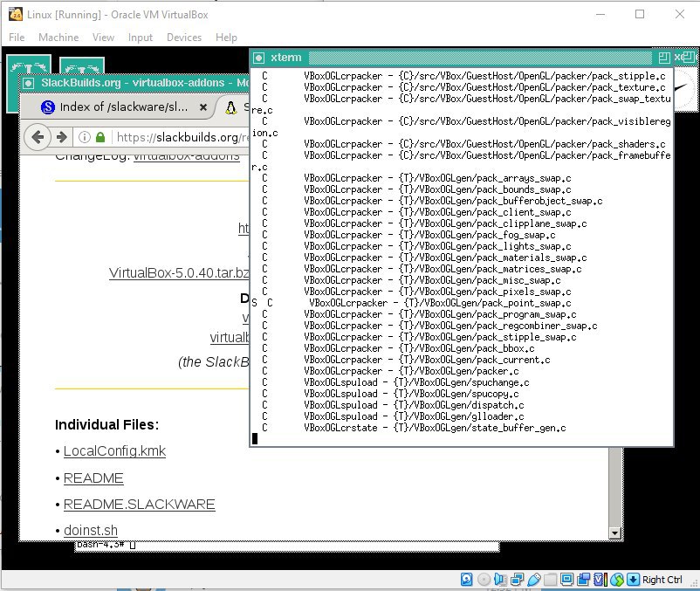Click the keyboard capture arrow icon
The height and width of the screenshot is (591, 700).
(633, 580)
